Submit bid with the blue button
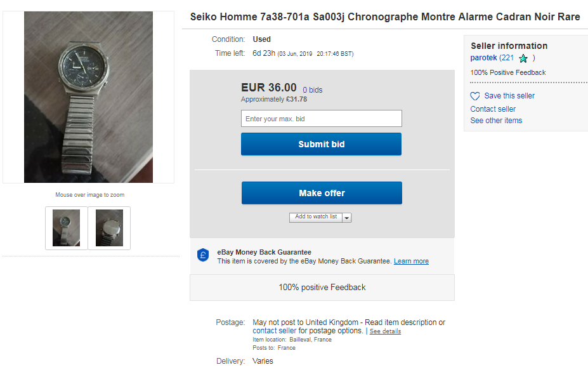The width and height of the screenshot is (588, 372). pos(321,144)
